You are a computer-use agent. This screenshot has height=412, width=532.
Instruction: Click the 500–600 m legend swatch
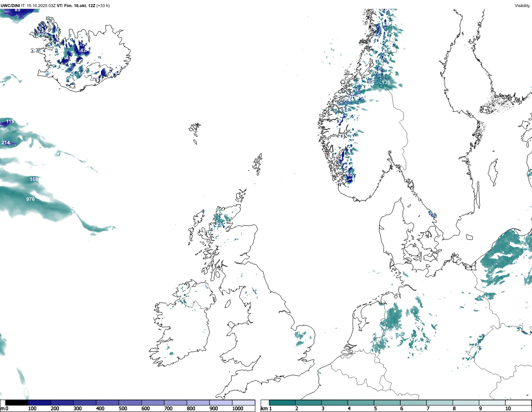(130, 402)
